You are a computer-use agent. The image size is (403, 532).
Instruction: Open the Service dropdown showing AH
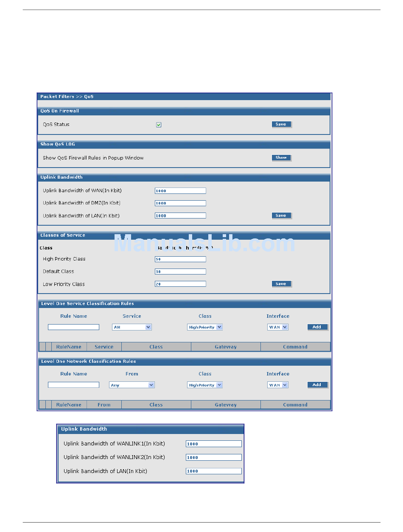132,327
